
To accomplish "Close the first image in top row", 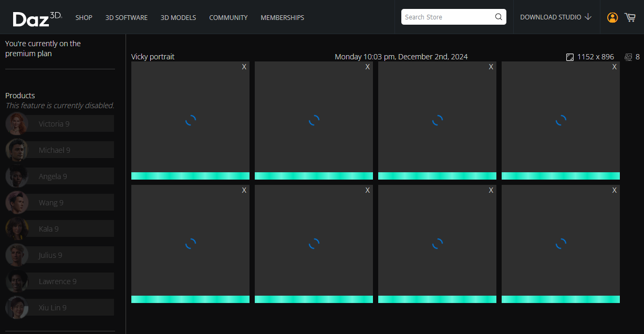I will [244, 67].
